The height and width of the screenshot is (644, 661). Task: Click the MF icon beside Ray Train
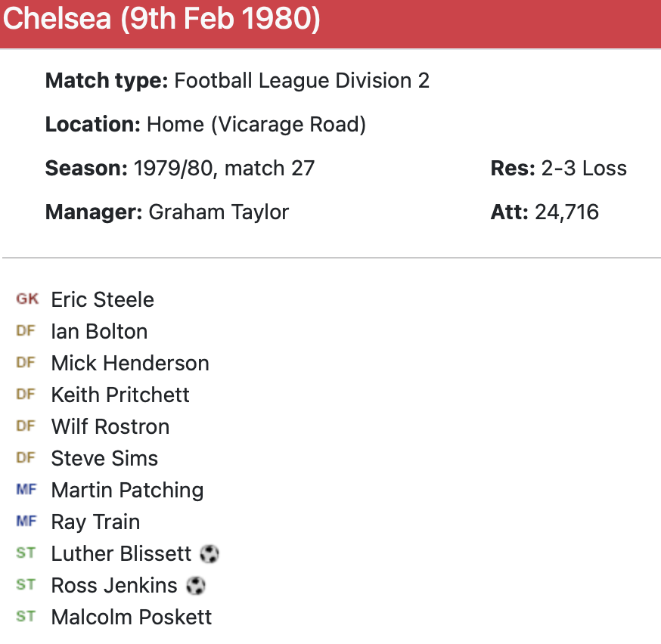tap(26, 522)
